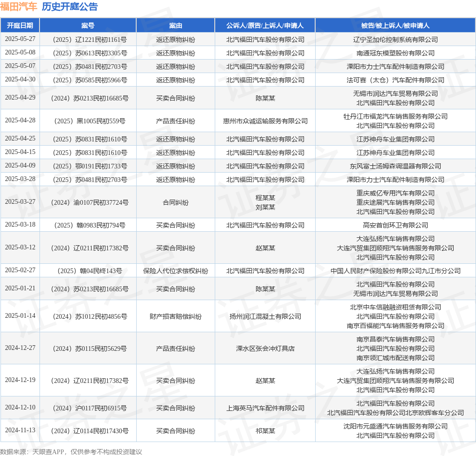The image size is (476, 456).
Task: Click plaintiff 刘某某
Action: coord(265,207)
